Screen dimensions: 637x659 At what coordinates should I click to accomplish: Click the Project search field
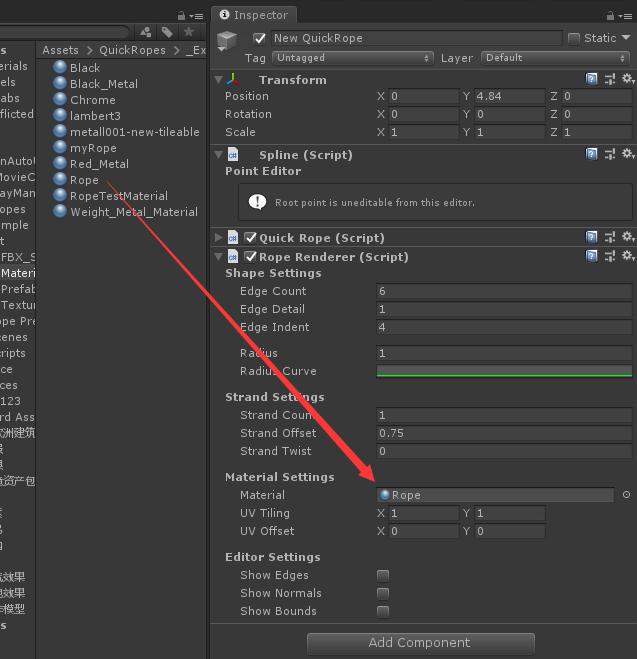click(63, 32)
